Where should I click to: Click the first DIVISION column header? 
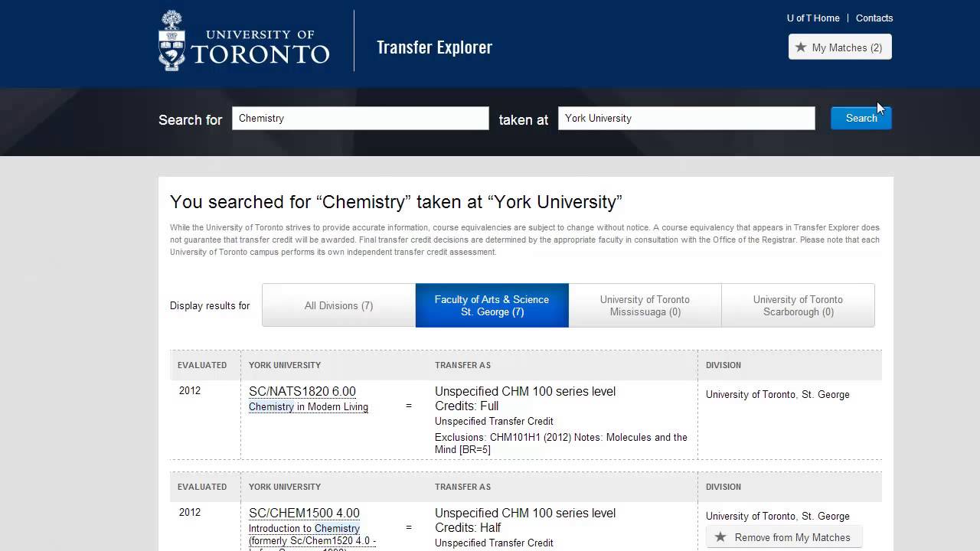point(724,366)
